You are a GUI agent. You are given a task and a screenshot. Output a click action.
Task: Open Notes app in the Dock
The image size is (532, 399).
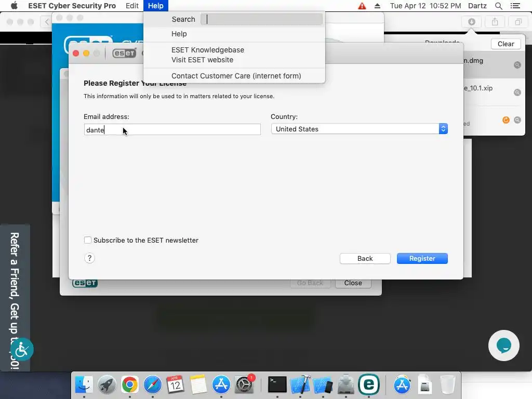[x=198, y=384]
